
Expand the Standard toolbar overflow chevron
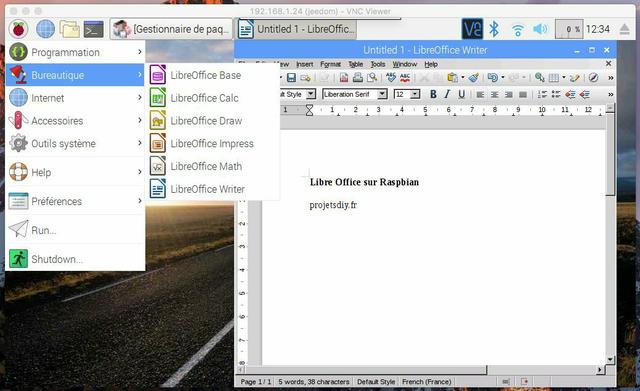[x=611, y=78]
